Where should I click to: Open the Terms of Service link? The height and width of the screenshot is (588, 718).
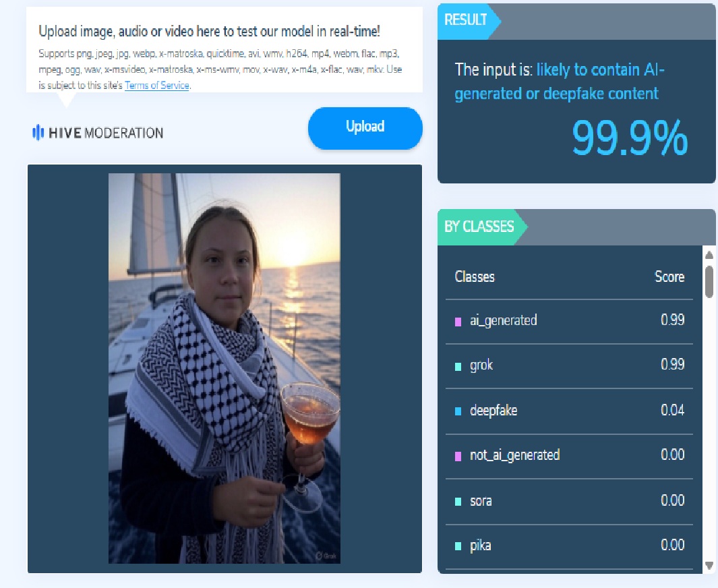tap(157, 85)
